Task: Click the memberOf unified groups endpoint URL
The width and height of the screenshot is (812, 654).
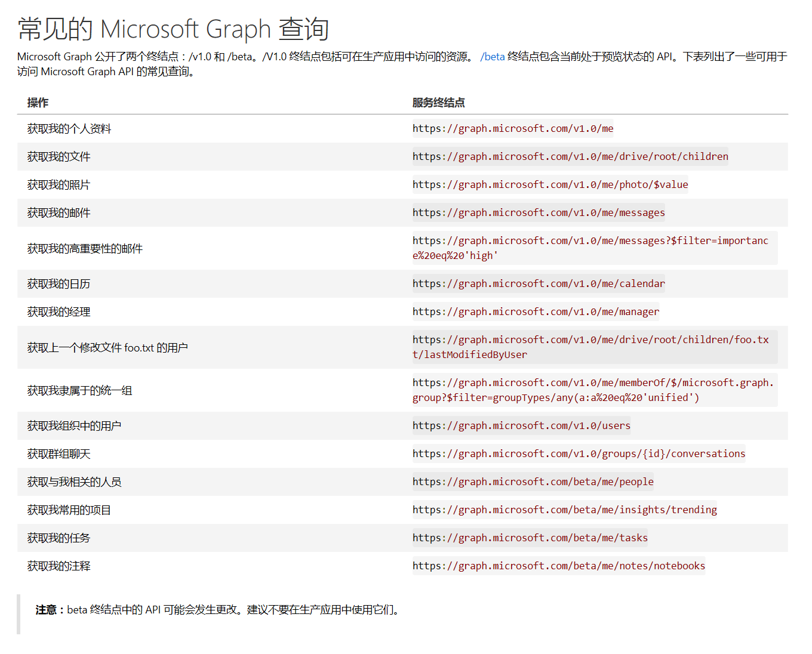Action: click(x=592, y=390)
